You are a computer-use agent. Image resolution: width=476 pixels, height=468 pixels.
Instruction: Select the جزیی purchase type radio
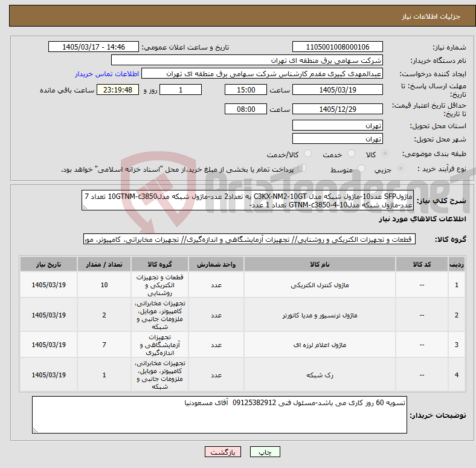[x=400, y=169]
